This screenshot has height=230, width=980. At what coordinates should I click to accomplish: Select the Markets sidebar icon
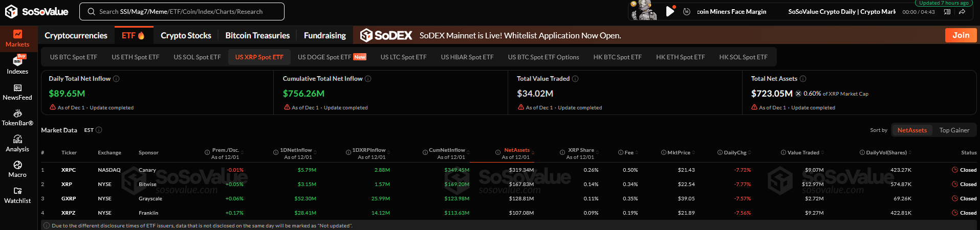(x=17, y=34)
